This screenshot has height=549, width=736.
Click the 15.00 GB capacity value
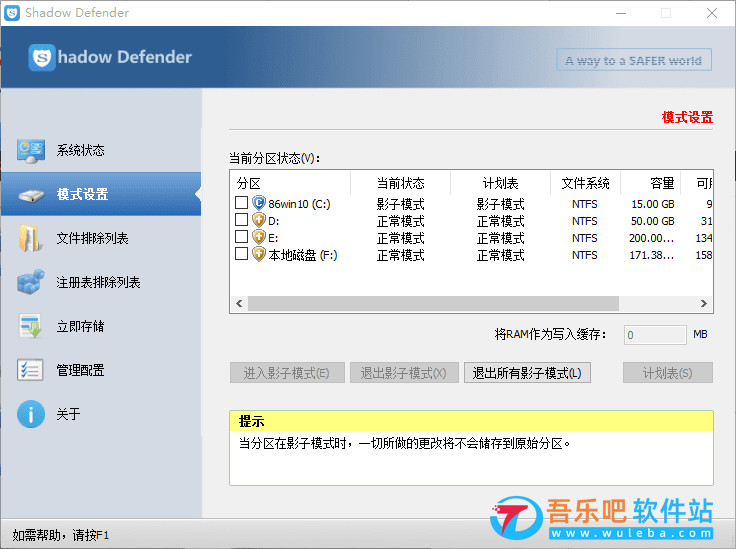point(652,204)
